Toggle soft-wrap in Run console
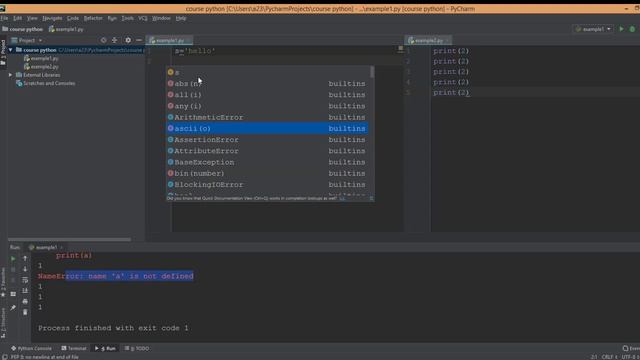The height and width of the screenshot is (360, 640). click(x=25, y=280)
